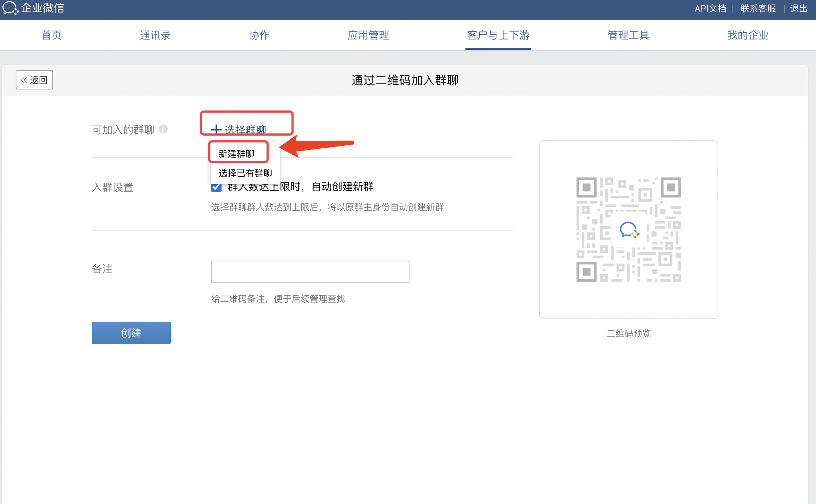816x504 pixels.
Task: Click the 联系客服 link
Action: point(758,8)
